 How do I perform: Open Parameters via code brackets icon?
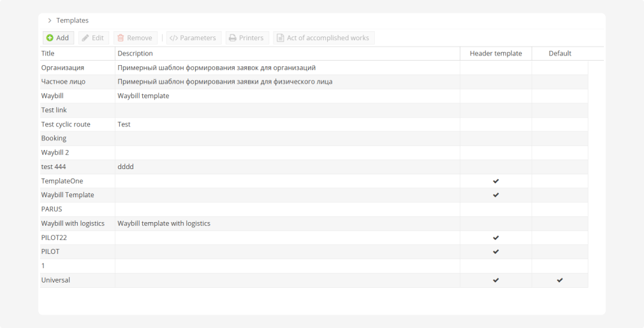coord(173,38)
